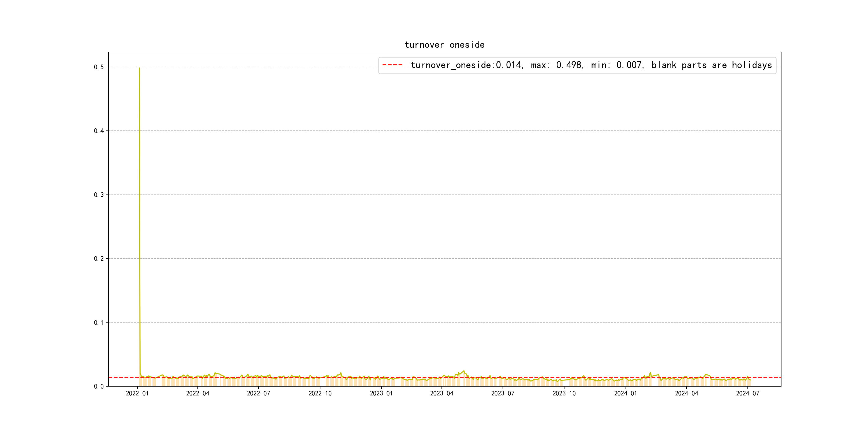Screen dimensions: 868x434
Task: Click the x-axis label 2022-01
Action: click(137, 393)
